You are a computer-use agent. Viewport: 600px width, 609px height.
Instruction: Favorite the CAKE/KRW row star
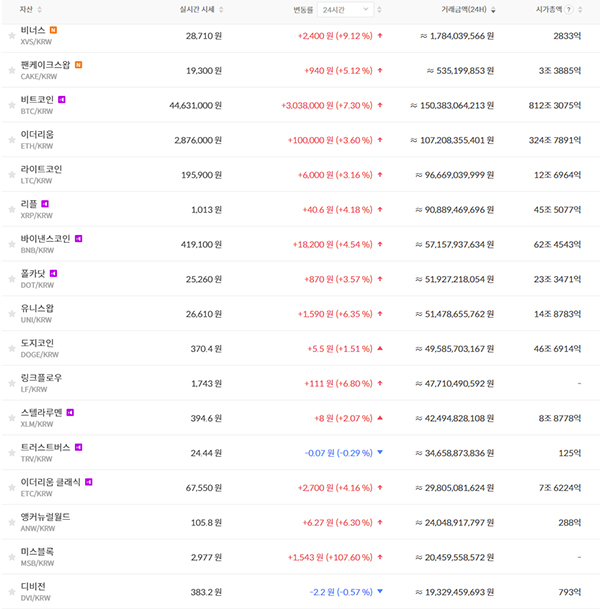click(12, 70)
